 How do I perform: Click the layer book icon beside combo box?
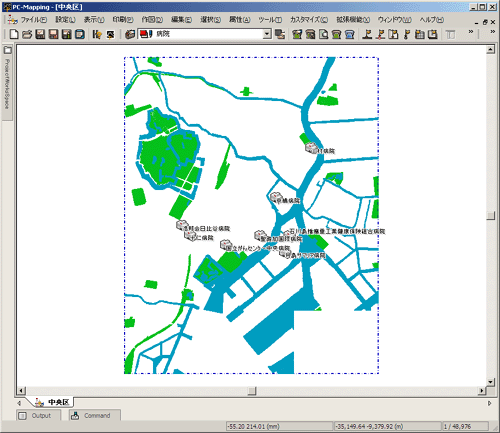[130, 34]
